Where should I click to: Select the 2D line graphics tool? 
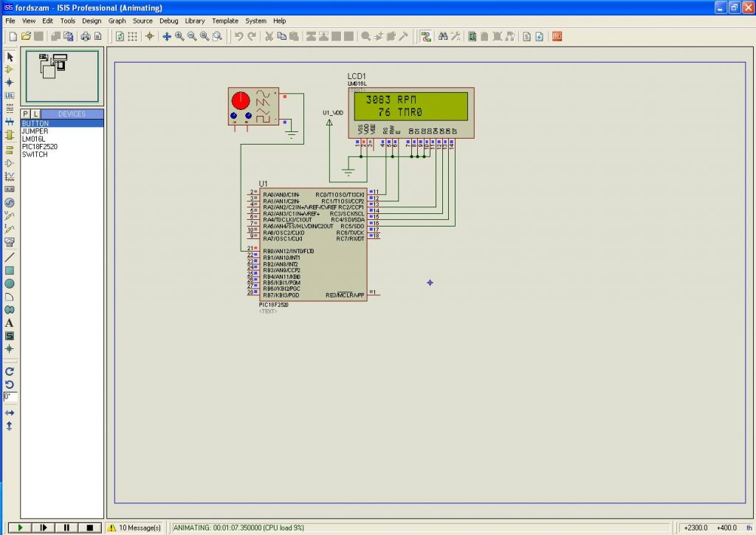[10, 257]
